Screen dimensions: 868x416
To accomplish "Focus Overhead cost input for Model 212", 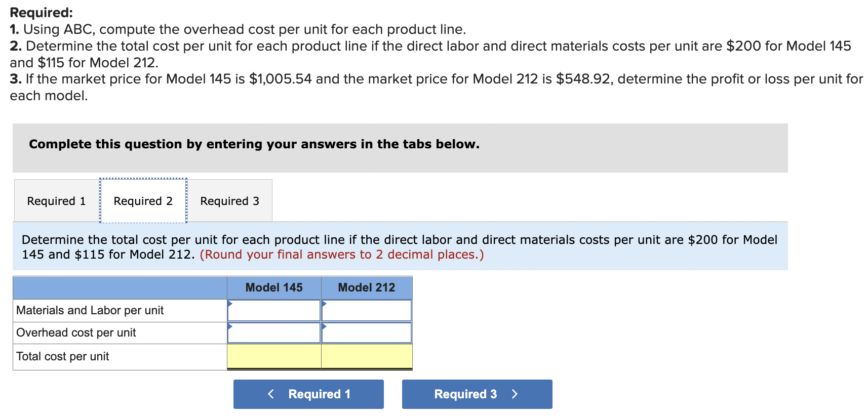I will click(367, 332).
